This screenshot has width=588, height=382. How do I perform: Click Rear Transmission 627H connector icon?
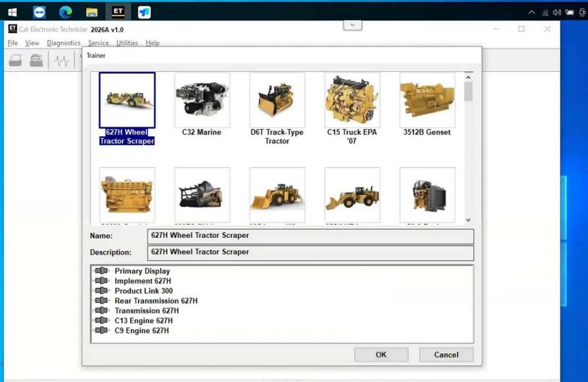coord(102,300)
